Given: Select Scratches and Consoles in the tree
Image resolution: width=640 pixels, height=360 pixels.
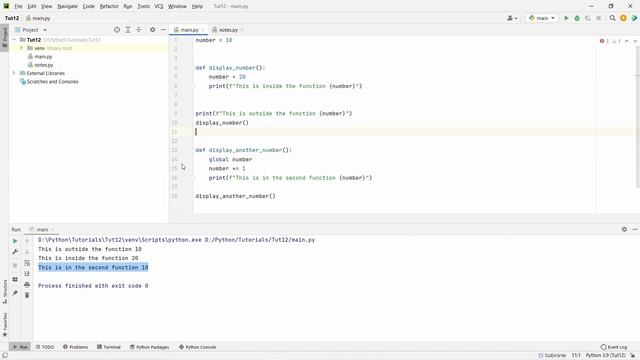Looking at the screenshot, I should (x=52, y=82).
